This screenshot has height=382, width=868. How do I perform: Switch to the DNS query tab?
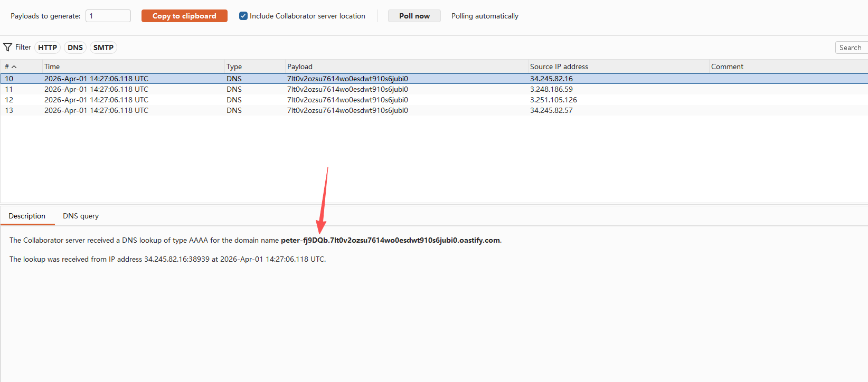click(81, 216)
